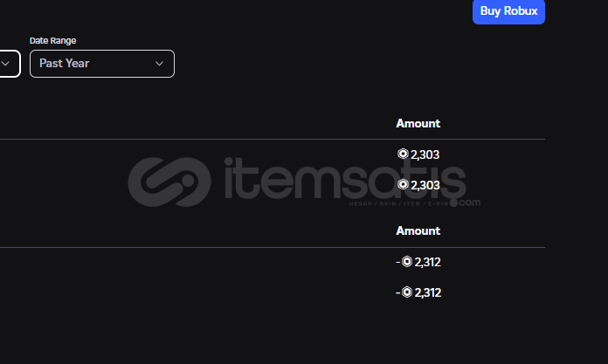Click the dot circle before .com watermark
This screenshot has width=608, height=364.
453,203
